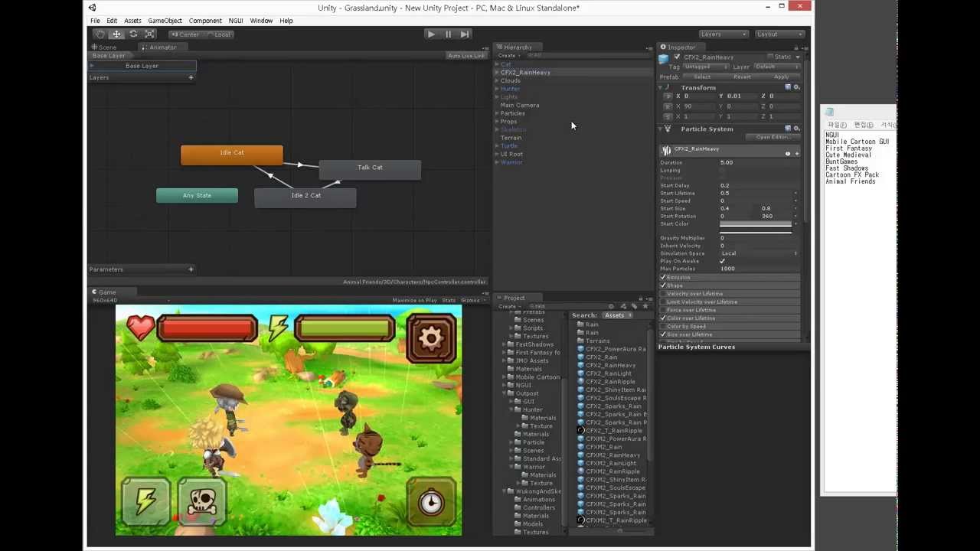Enable the Velocity over Lifetime module

point(664,294)
